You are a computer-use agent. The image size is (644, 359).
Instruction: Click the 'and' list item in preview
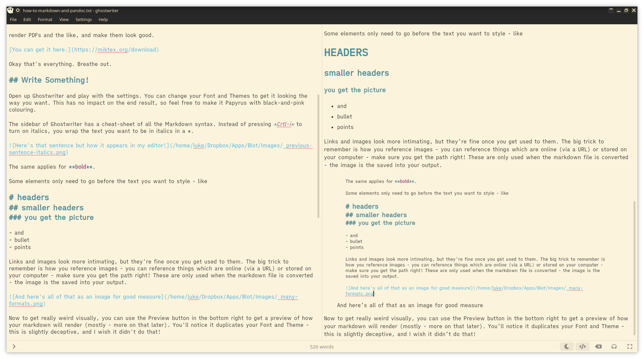(x=342, y=106)
